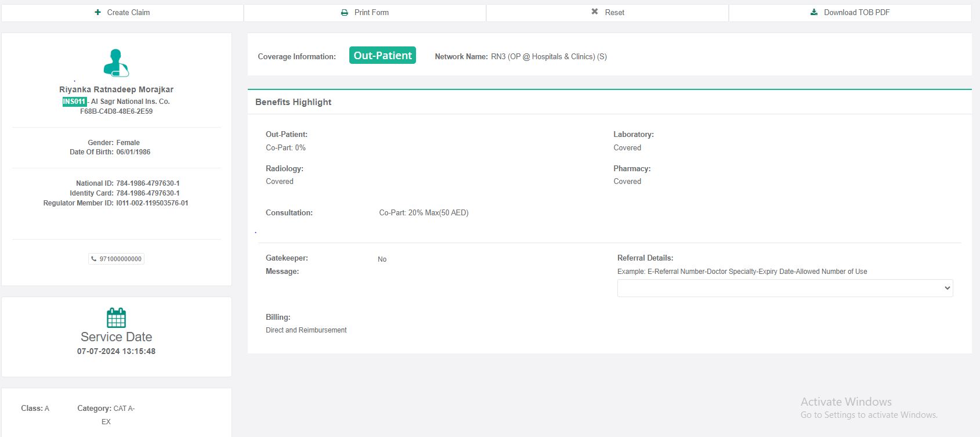Select Download TOB PDF option

pos(856,12)
